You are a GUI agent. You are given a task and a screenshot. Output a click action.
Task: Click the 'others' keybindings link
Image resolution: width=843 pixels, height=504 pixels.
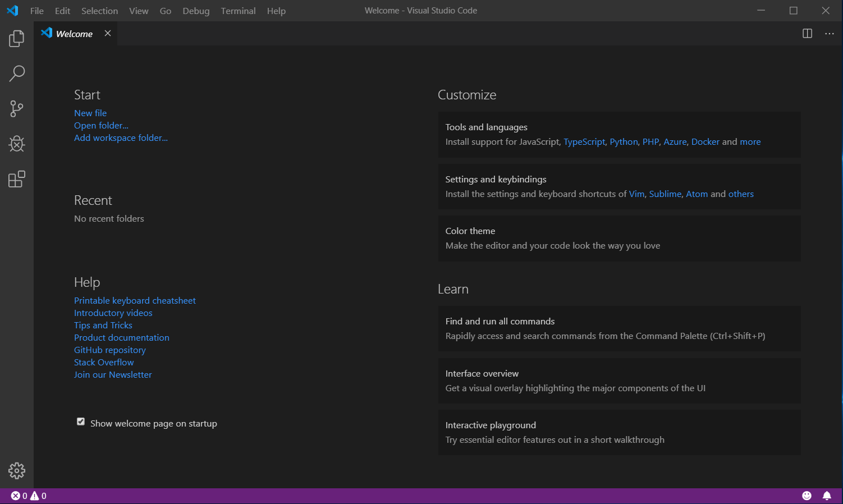[x=741, y=194]
